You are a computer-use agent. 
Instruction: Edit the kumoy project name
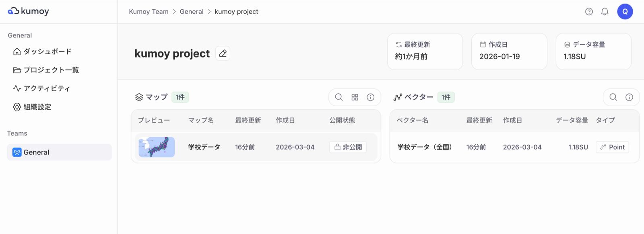tap(223, 53)
